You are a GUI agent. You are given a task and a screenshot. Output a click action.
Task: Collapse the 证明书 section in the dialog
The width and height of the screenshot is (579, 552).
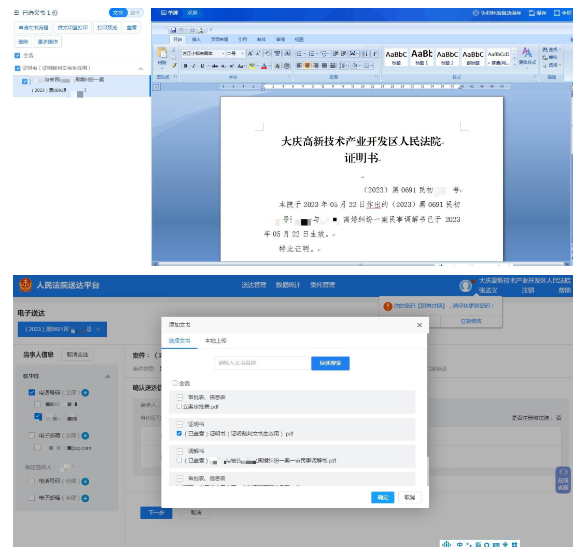tap(179, 424)
